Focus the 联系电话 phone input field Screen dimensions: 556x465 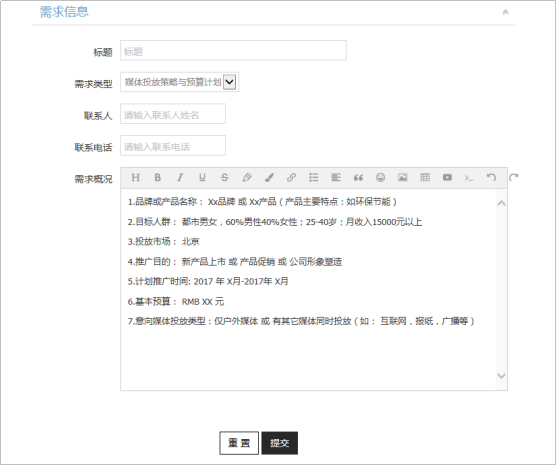pyautogui.click(x=173, y=145)
